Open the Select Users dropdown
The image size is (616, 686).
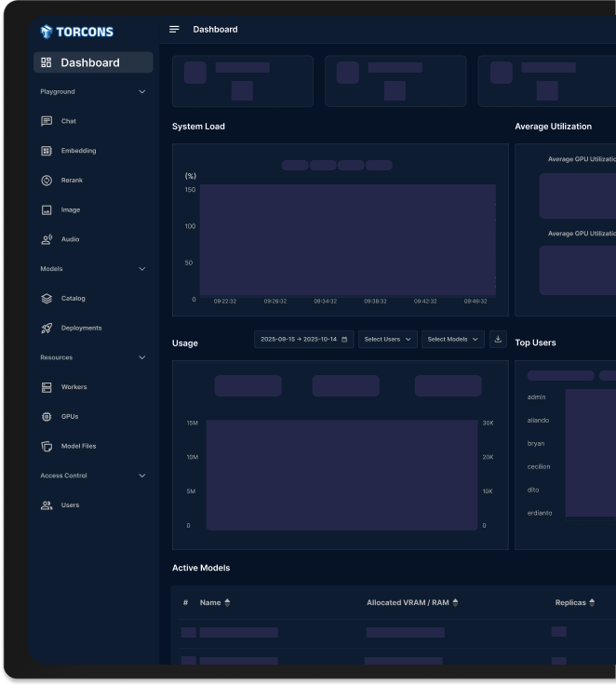pyautogui.click(x=388, y=340)
